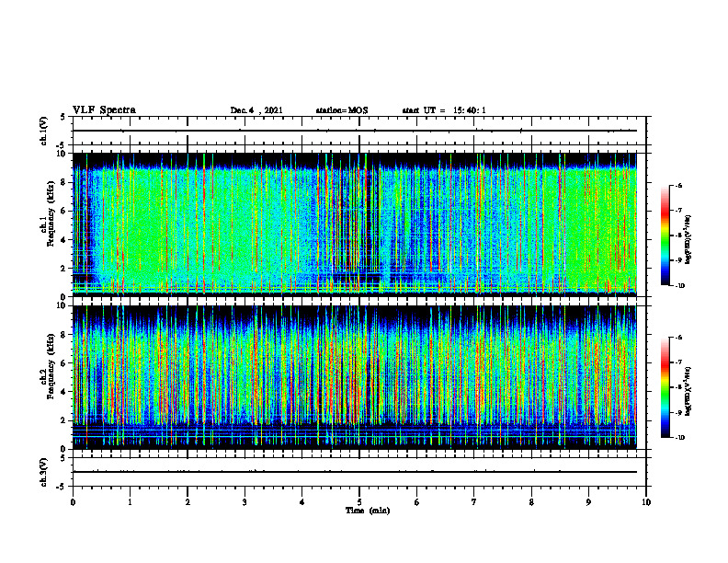Click the "-10" label on ch.2 color scale
The height and width of the screenshot is (563, 728).
point(679,438)
